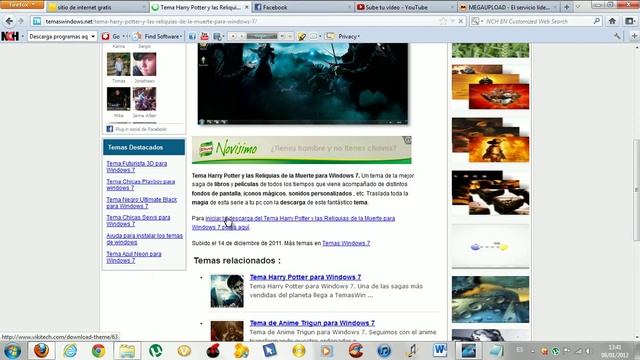
Task: Open 'Tema Negro Ultimate Black' link
Action: click(142, 202)
